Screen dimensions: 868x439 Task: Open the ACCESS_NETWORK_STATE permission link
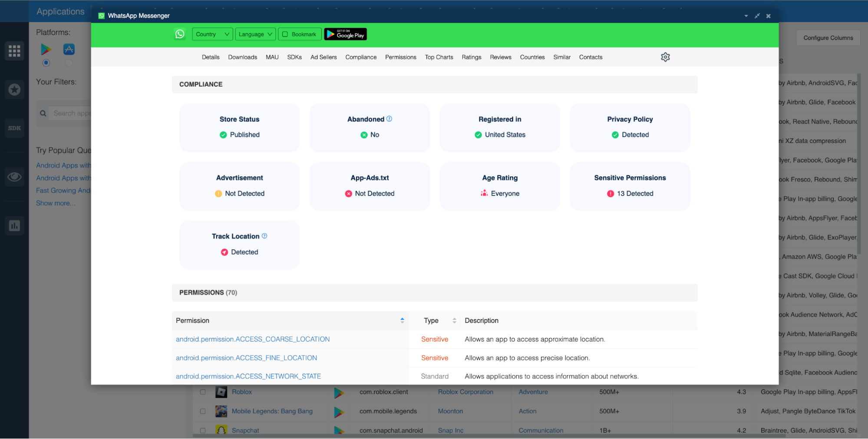[x=248, y=376]
